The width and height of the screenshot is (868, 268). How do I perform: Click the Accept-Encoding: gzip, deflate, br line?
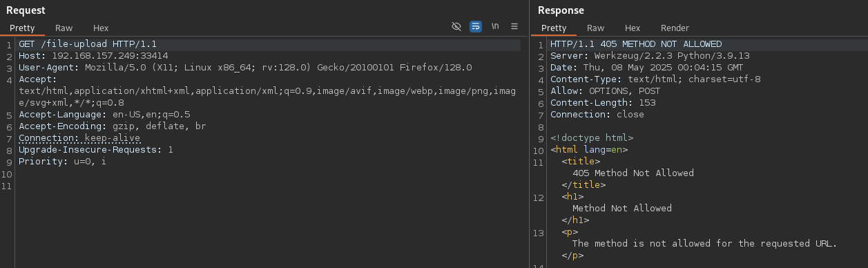[x=113, y=126]
